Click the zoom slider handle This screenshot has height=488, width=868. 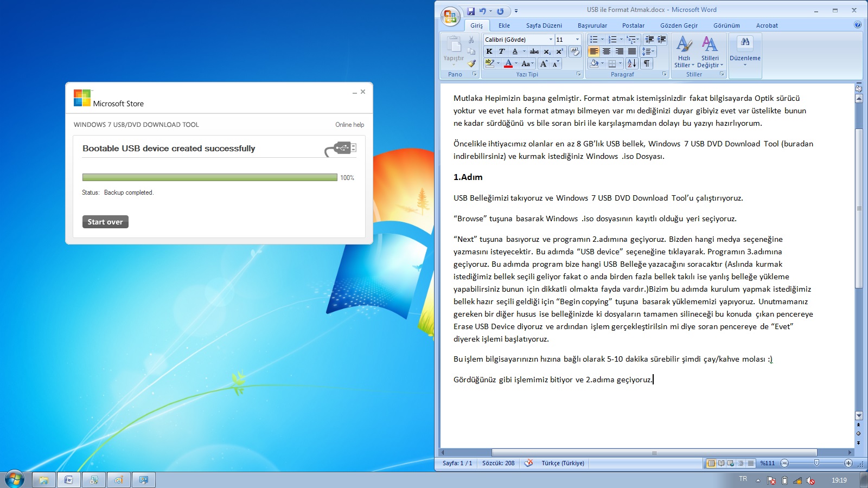coord(816,463)
